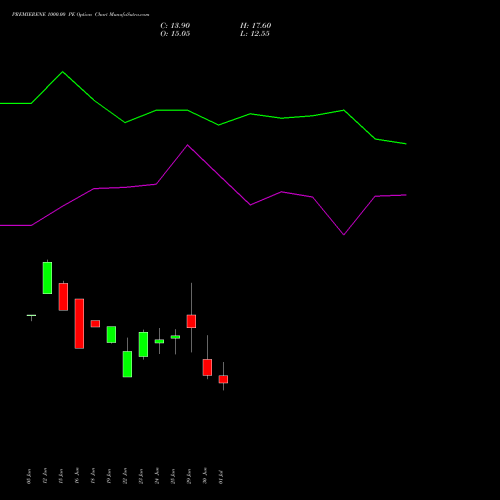The image size is (500, 500).
Task: Click the lowest dip of the purple line
Action: coord(344,235)
